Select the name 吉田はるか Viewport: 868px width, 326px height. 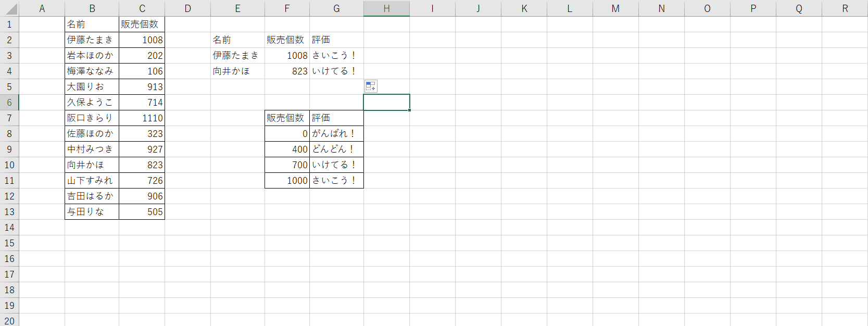click(x=92, y=196)
